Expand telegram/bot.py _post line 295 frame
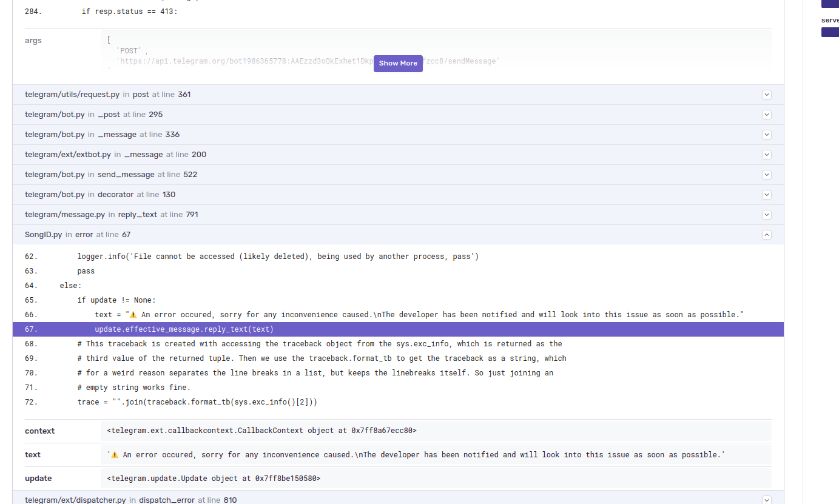Screen dimensions: 839x504 [x=767, y=115]
